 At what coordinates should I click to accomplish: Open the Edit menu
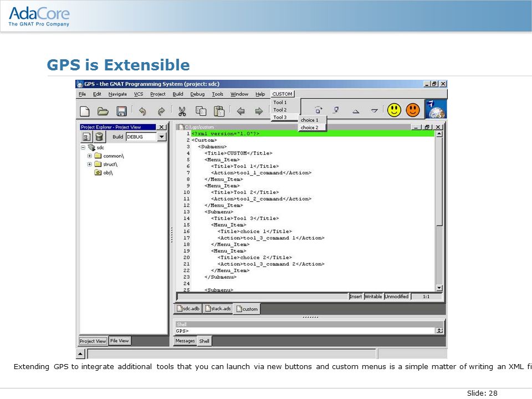point(97,94)
